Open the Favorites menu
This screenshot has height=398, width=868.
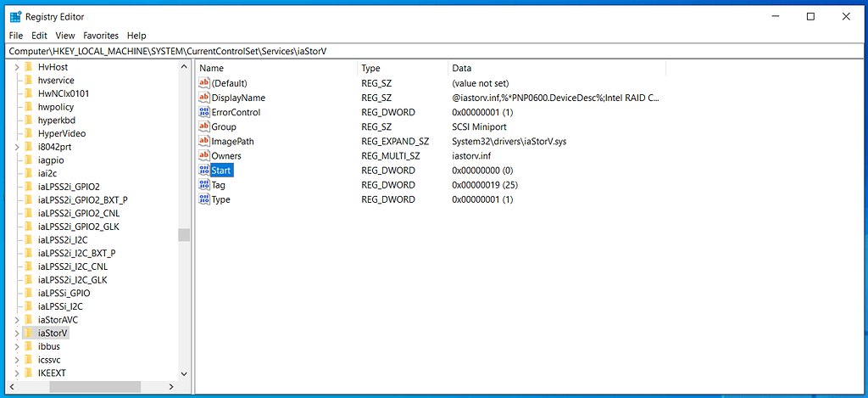[x=101, y=36]
